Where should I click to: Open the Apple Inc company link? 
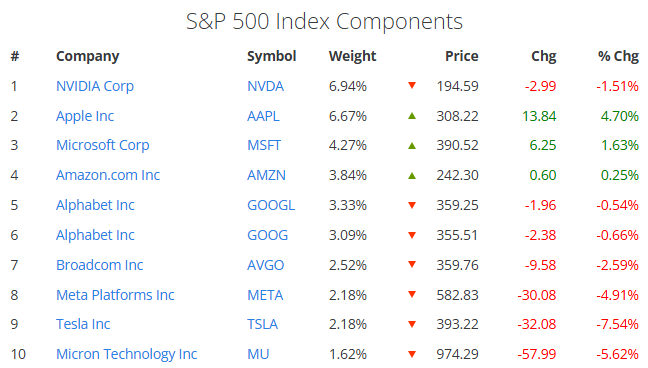85,116
